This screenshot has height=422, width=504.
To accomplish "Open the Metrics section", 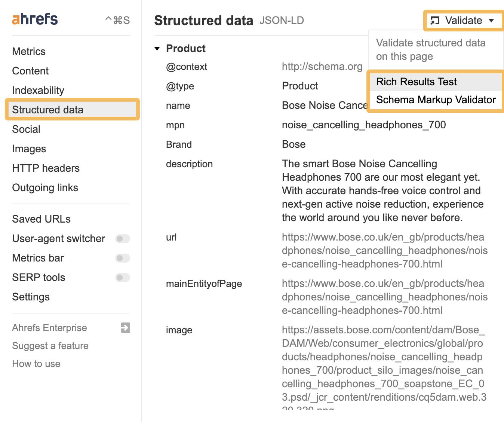I will [x=29, y=51].
